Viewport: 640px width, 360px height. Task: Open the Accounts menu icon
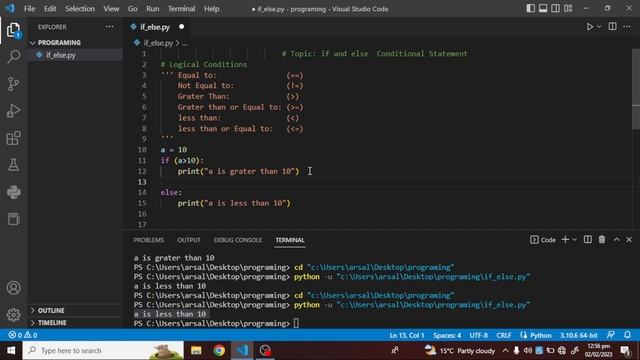coord(13,288)
